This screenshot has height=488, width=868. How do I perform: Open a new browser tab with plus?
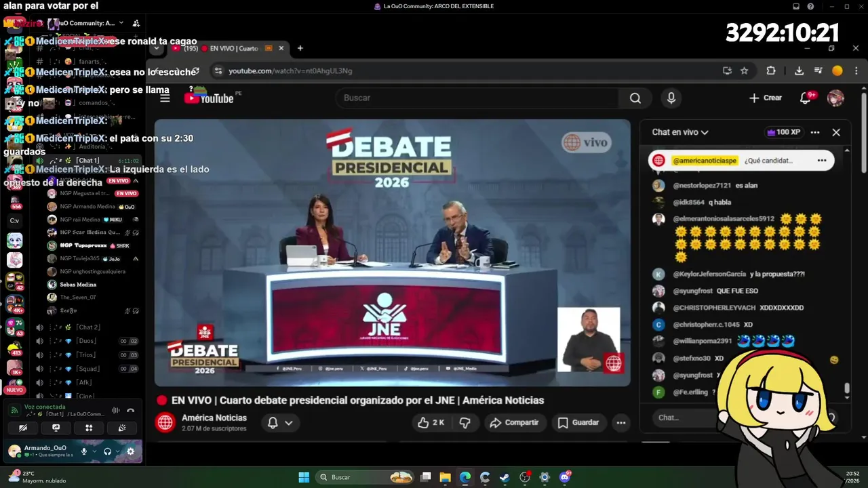click(300, 48)
